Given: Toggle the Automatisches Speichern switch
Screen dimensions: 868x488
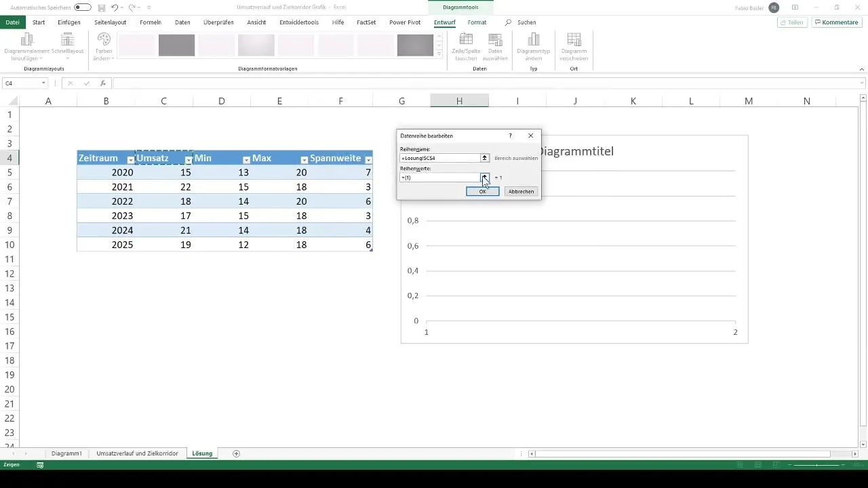Looking at the screenshot, I should (83, 7).
